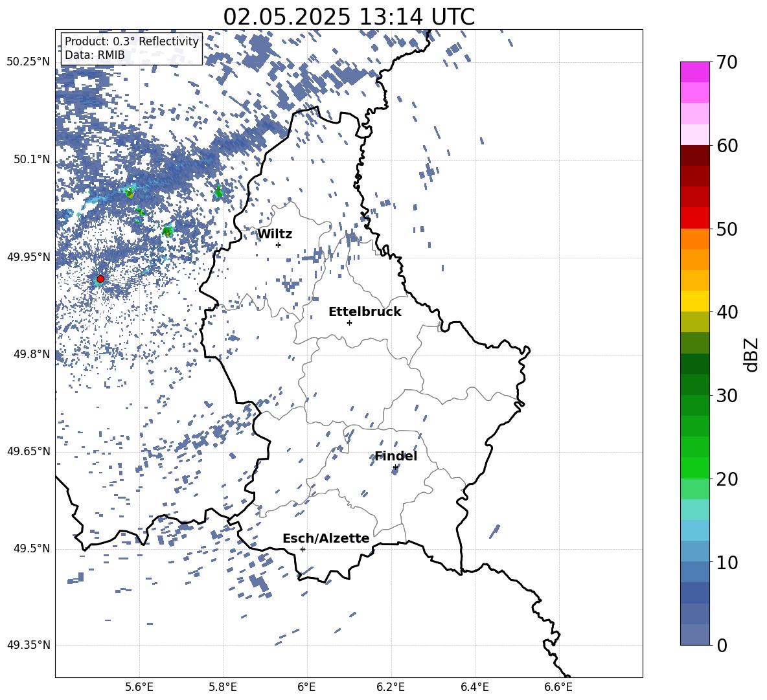Click the 6.4°E longitude label
The height and width of the screenshot is (700, 767).
pyautogui.click(x=474, y=687)
